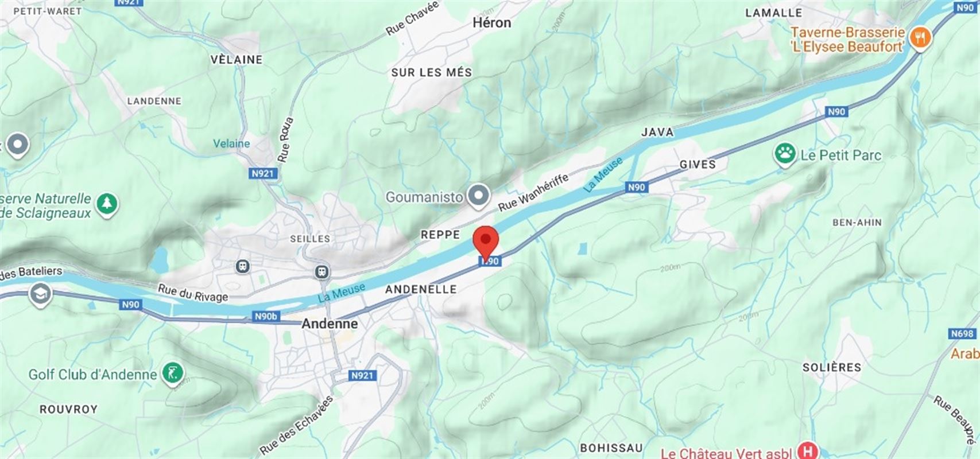Select the Seilles train station icon
Image resolution: width=980 pixels, height=459 pixels.
pos(243,266)
